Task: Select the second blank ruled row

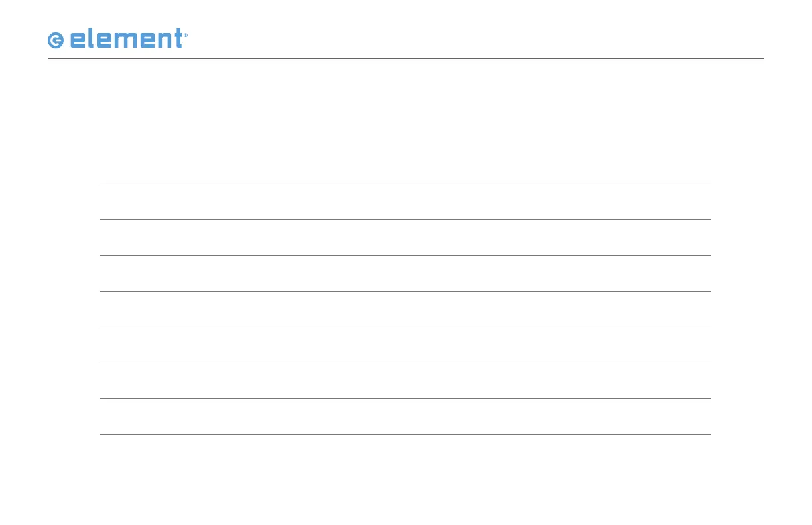Action: 405,238
